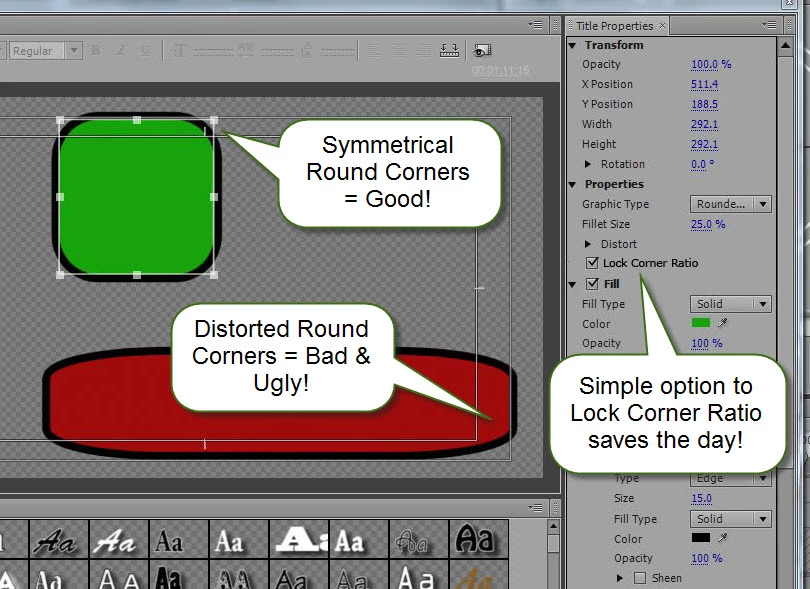Apply the bold black rounded Aa style
The height and width of the screenshot is (589, 810).
pyautogui.click(x=478, y=540)
